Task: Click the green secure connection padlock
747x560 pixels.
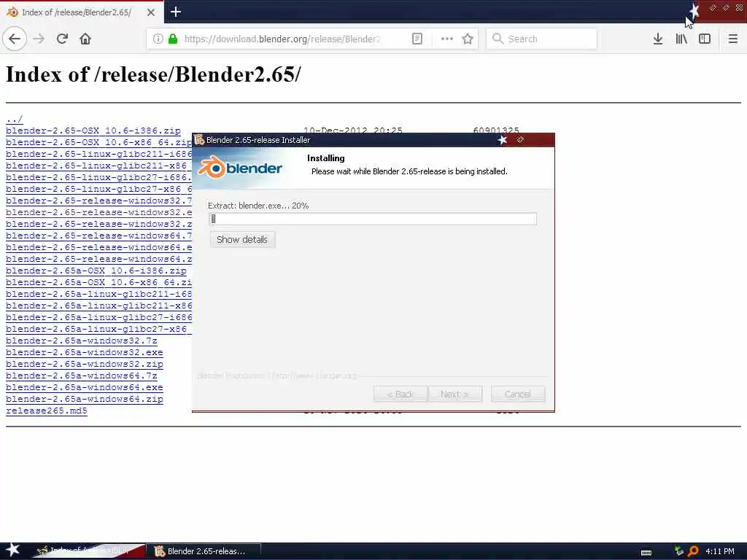Action: pos(173,39)
